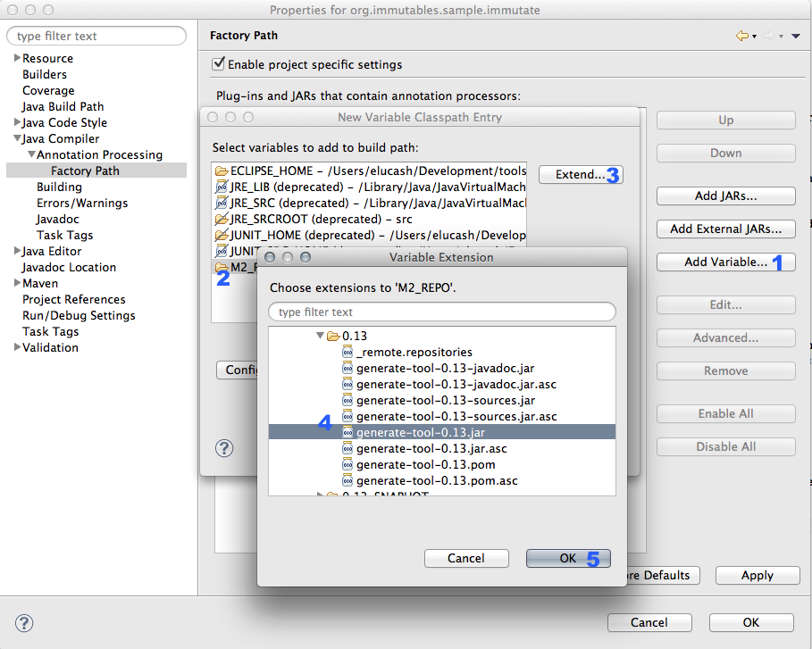Click the Edit... button

[x=725, y=304]
